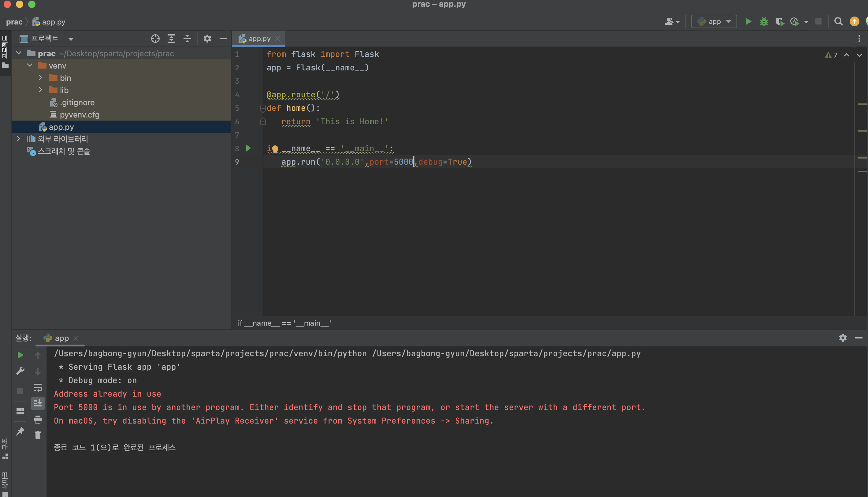Open the dropdown arrow next to the Profile icon
The image size is (868, 497).
(x=806, y=22)
